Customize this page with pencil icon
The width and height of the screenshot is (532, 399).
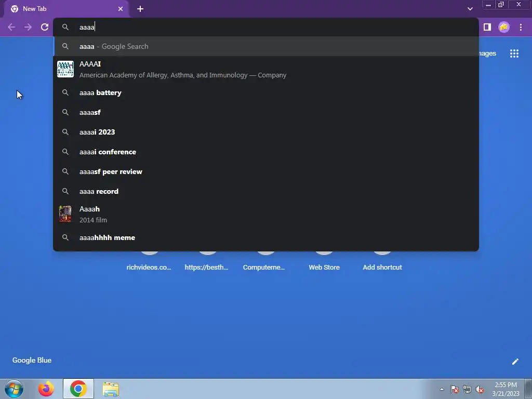click(x=515, y=362)
